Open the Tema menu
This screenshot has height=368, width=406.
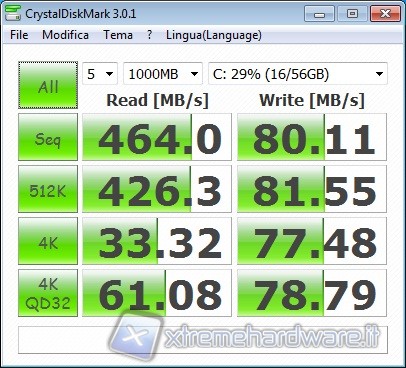(x=118, y=35)
